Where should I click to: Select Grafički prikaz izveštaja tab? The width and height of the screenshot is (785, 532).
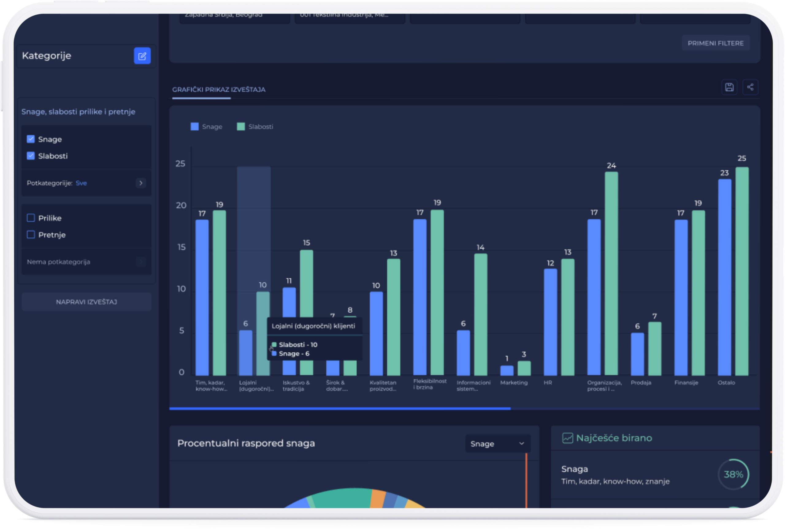click(219, 90)
